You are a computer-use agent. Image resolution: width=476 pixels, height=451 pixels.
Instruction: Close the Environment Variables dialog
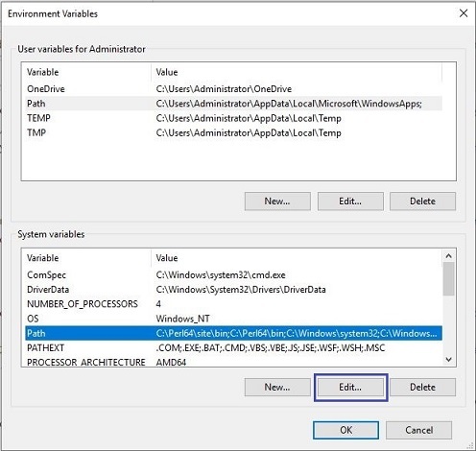tap(464, 13)
